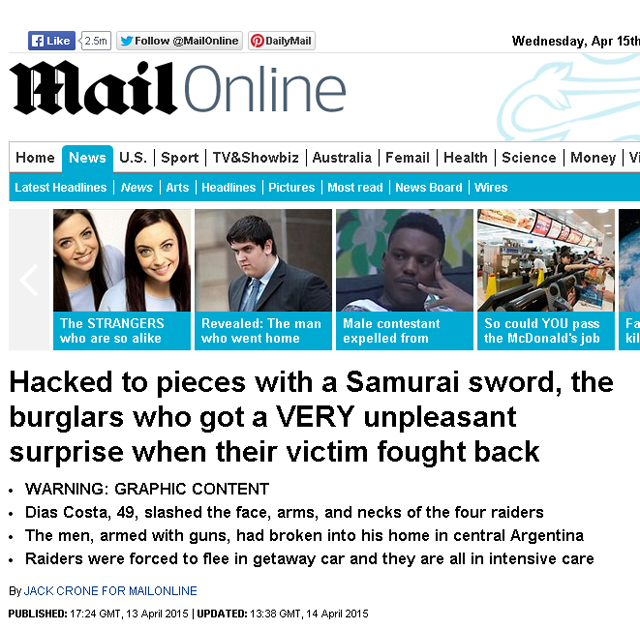640x629 pixels.
Task: Click the author link Jack Crone
Action: tap(110, 591)
